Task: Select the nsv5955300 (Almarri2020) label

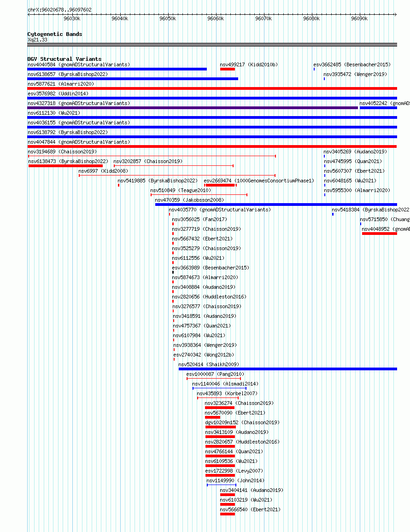Action: 357,190
